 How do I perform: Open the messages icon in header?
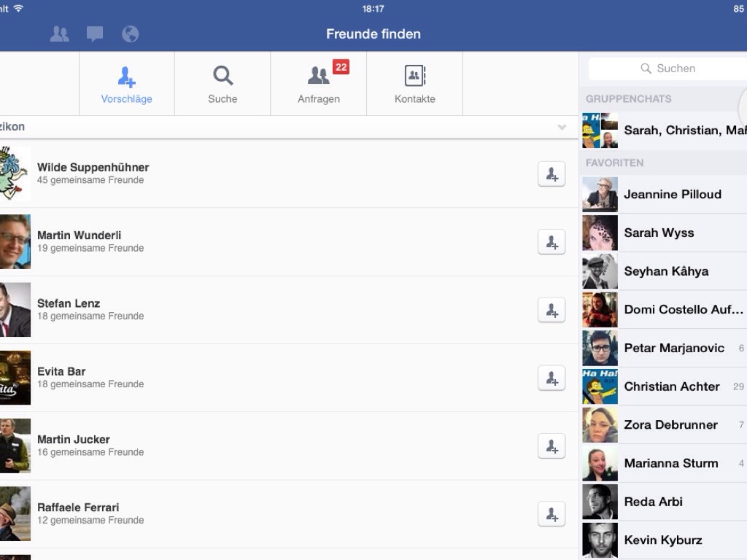tap(95, 34)
